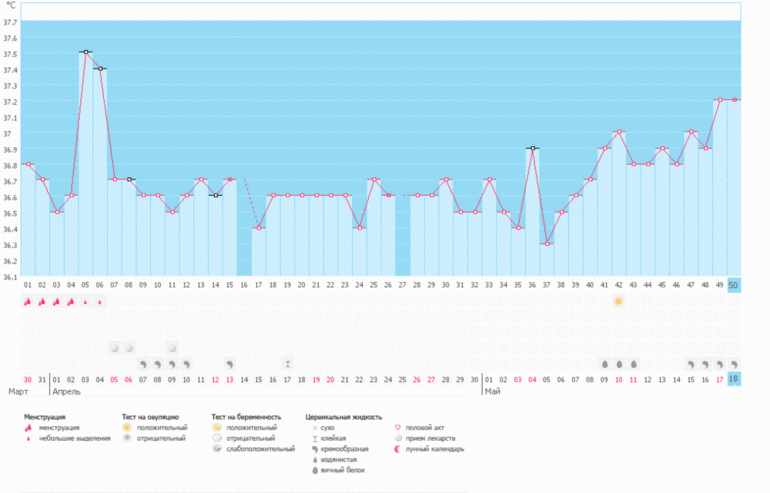
Task: Click the 'слабоположительный' pregnancy test legend entry
Action: point(256,449)
